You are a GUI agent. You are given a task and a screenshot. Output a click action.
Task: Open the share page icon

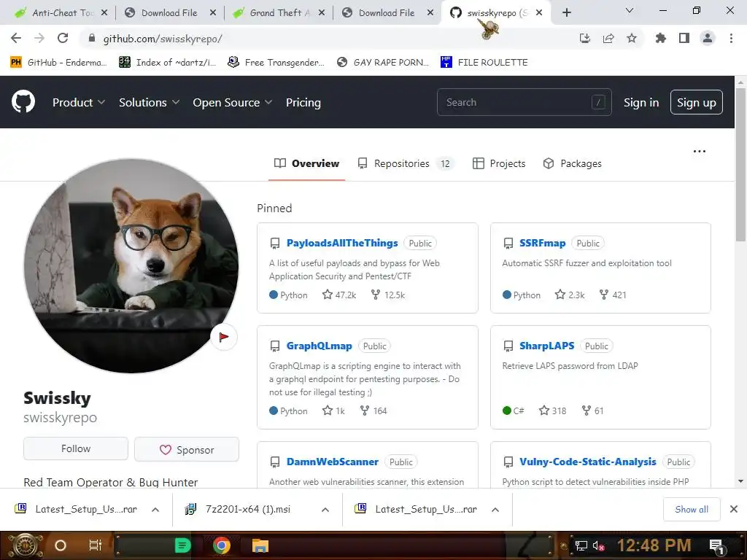pos(608,39)
